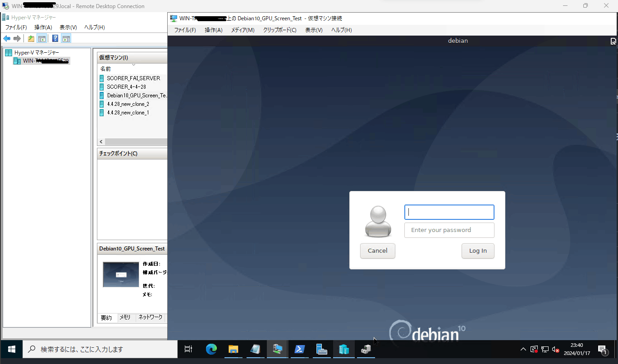Open Server Manager from taskbar
This screenshot has height=364, width=618.
pos(321,349)
